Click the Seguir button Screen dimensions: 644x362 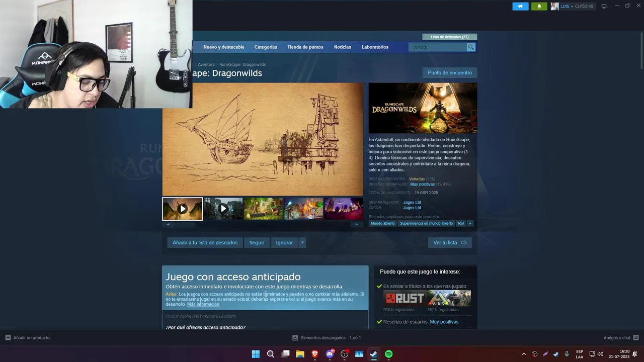[x=257, y=242]
